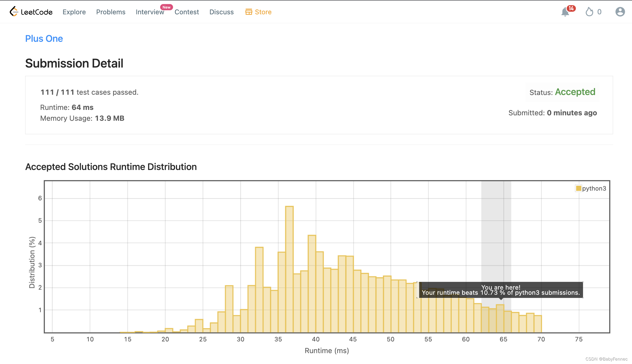Click the Store shop icon

[x=249, y=12]
